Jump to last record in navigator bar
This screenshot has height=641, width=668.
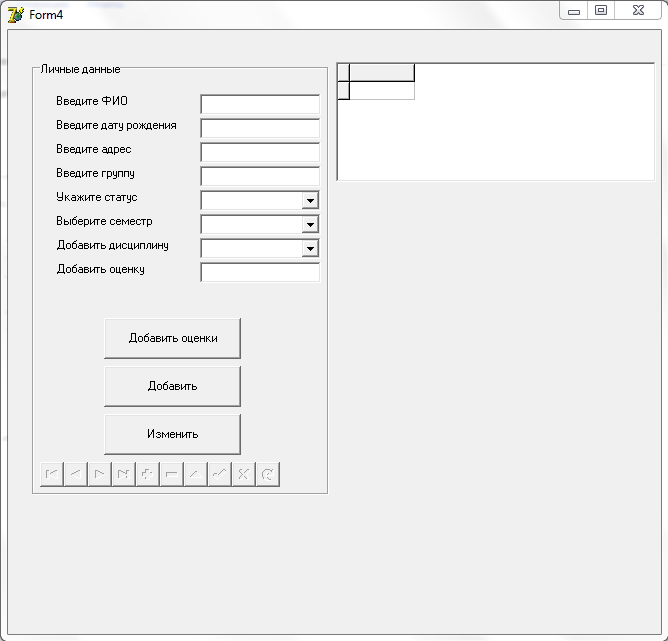click(124, 474)
